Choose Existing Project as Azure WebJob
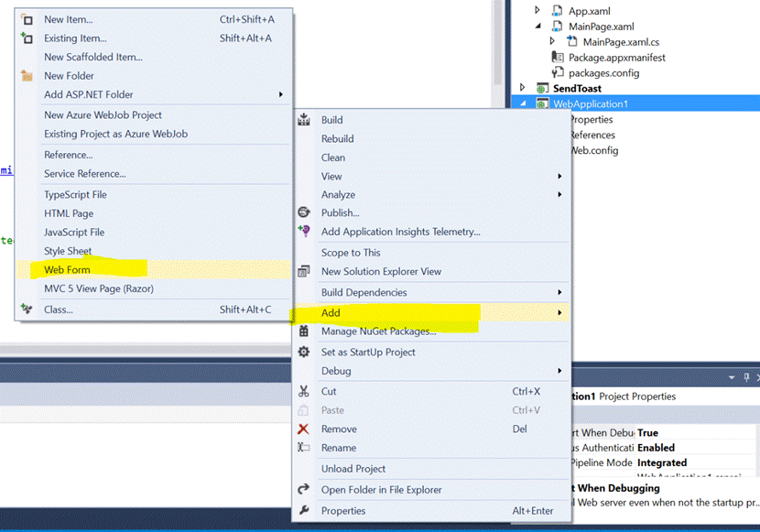This screenshot has width=760, height=532. [x=154, y=134]
